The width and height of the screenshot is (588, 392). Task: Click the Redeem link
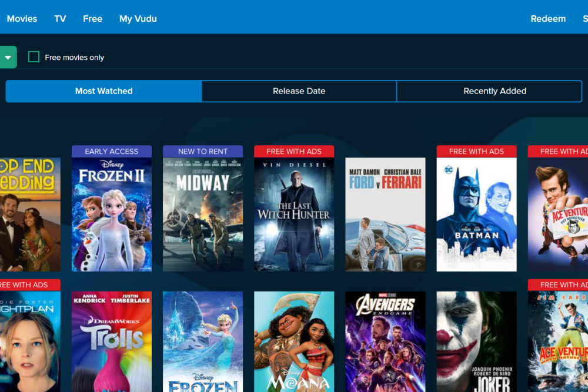(548, 19)
